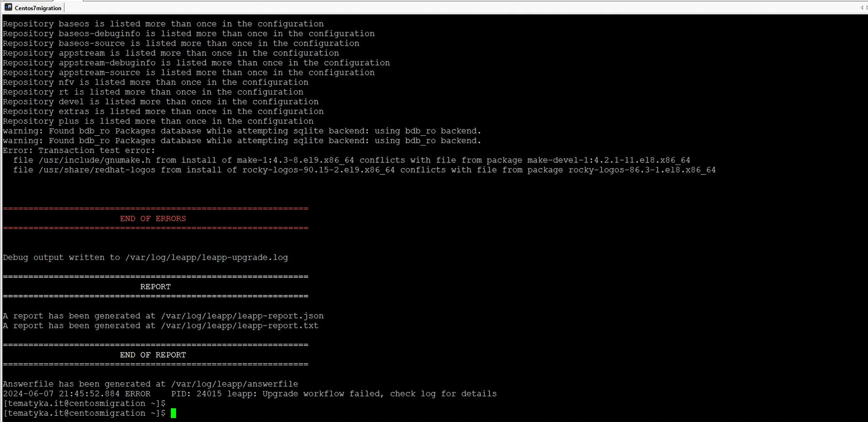Viewport: 868px width, 422px height.
Task: Click the white 'REPORT' heading
Action: pos(156,287)
